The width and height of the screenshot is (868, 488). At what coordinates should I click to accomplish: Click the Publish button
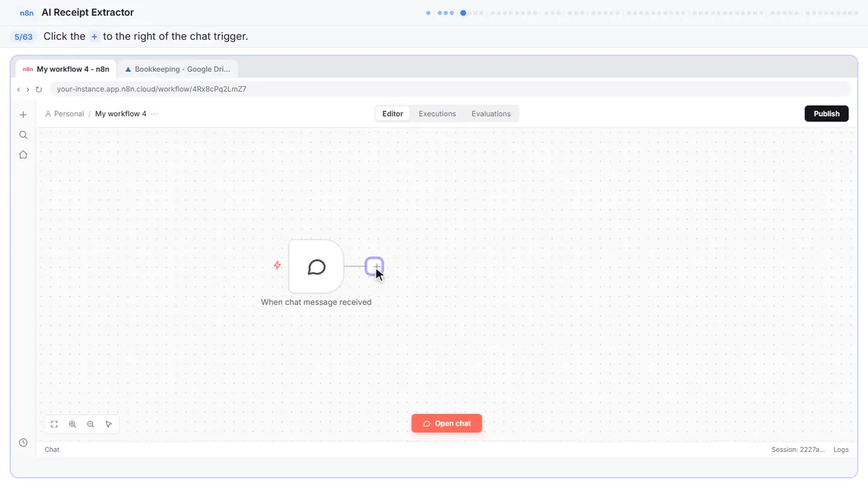[827, 114]
